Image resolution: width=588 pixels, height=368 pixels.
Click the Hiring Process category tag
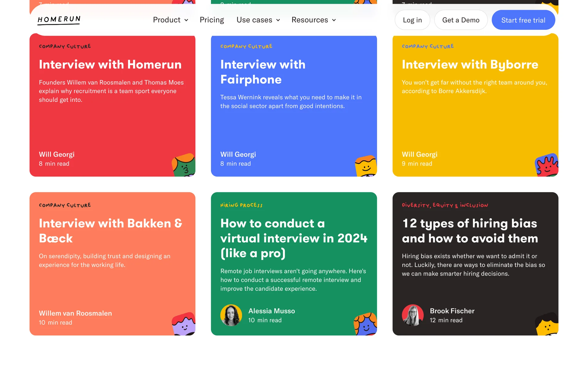[x=241, y=205]
